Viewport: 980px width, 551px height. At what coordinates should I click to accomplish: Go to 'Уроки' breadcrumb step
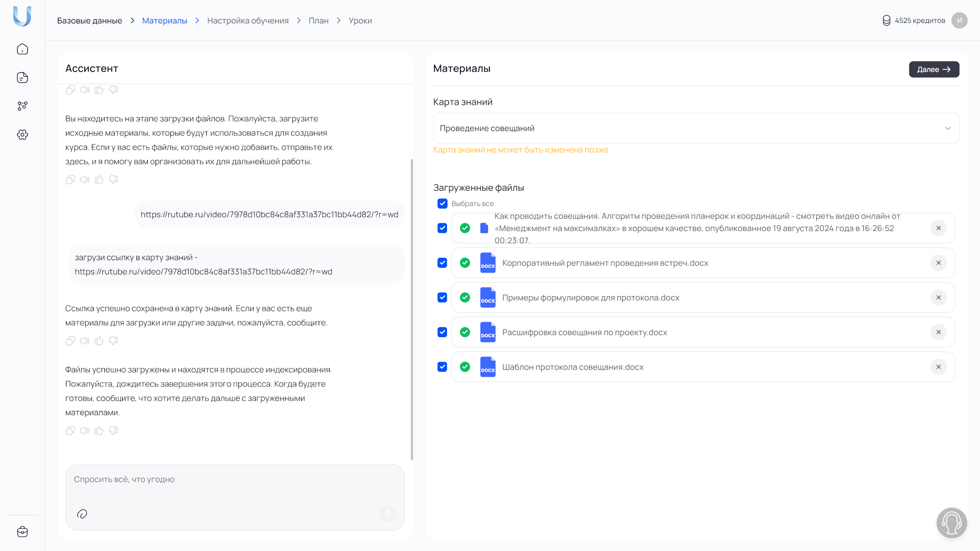tap(360, 21)
